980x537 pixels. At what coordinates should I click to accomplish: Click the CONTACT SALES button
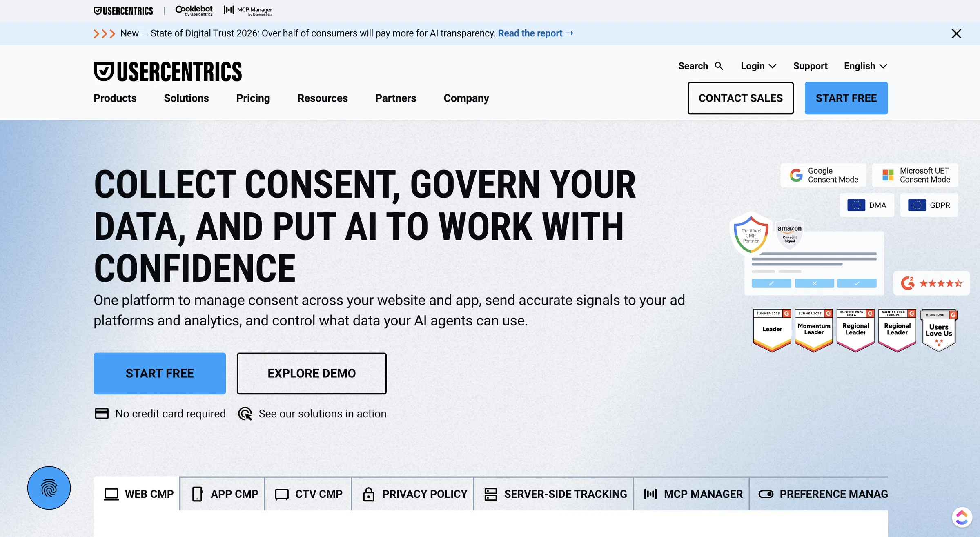coord(740,98)
